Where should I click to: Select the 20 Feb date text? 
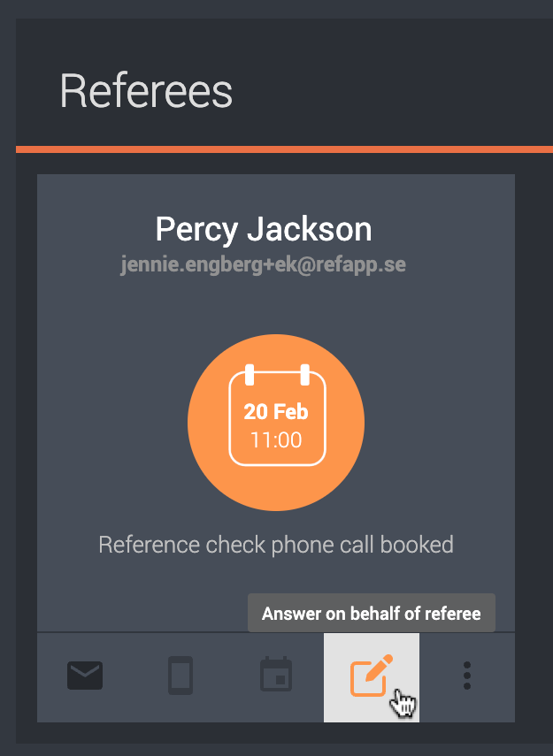(x=276, y=412)
